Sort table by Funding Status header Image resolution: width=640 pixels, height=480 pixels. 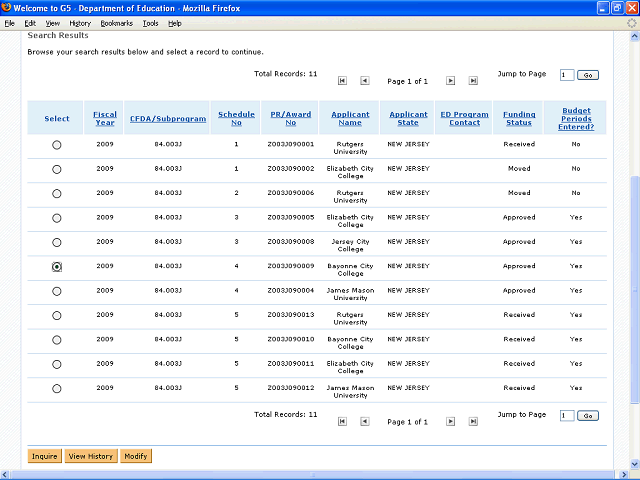[519, 118]
